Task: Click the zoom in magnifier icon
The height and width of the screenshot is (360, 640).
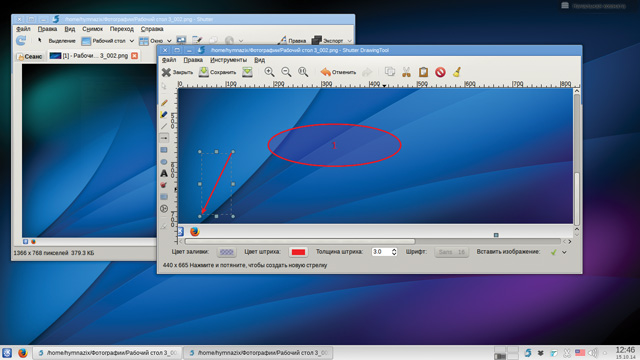Action: coord(269,72)
